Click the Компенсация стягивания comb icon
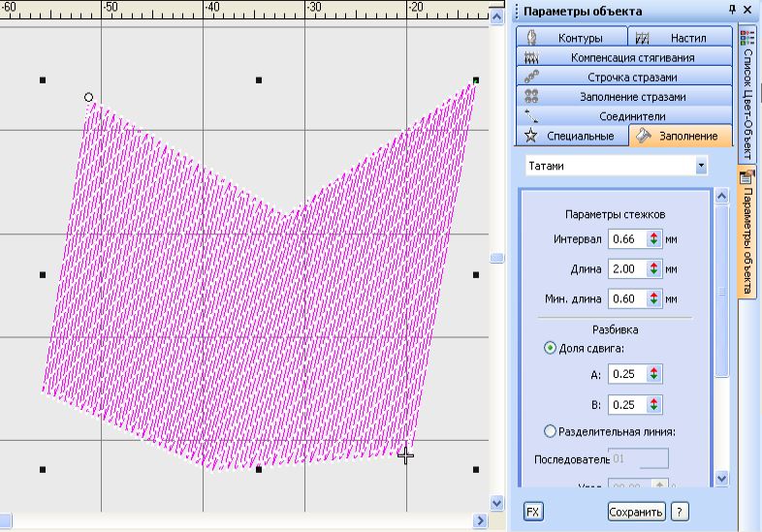Screen dimensions: 762x532 (530, 57)
